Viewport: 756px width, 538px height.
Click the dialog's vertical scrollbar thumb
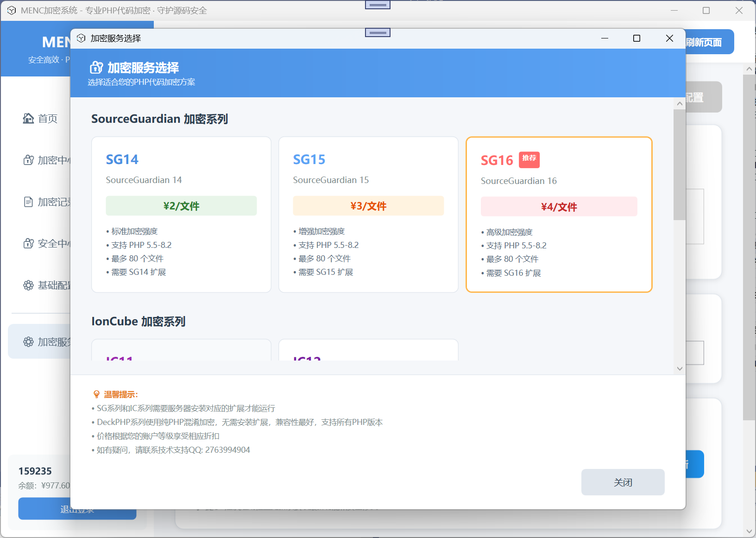(680, 165)
